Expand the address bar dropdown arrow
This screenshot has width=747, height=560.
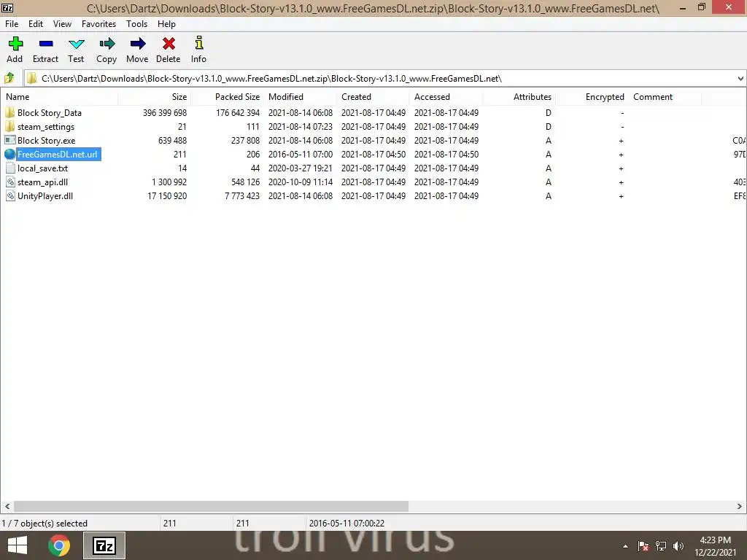click(740, 79)
